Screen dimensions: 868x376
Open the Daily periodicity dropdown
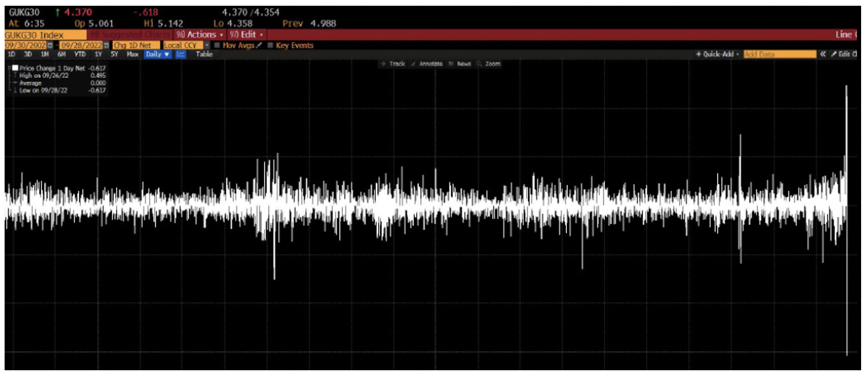click(x=157, y=54)
